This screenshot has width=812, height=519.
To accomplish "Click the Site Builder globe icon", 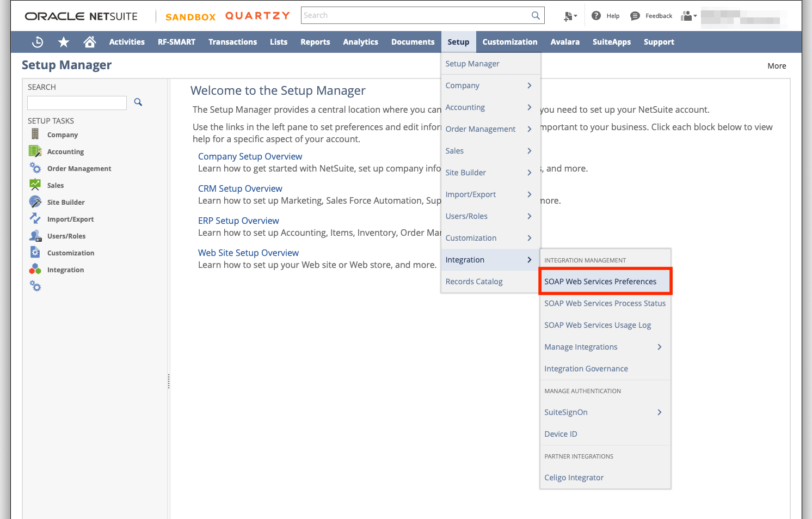I will click(35, 202).
